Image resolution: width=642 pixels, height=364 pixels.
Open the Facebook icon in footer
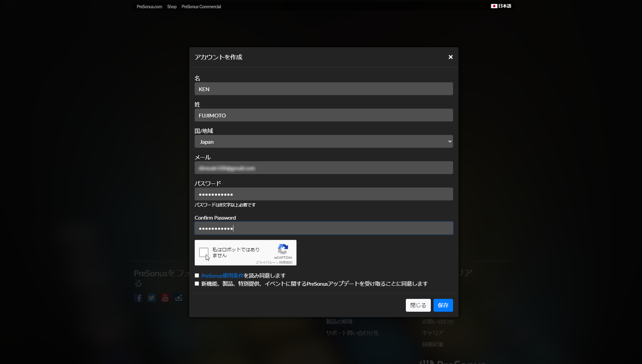click(x=138, y=298)
